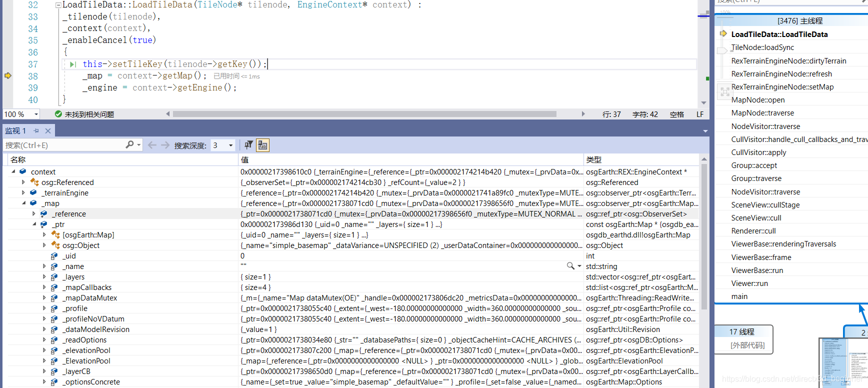Image resolution: width=868 pixels, height=388 pixels.
Task: Sort by the 名称 column header
Action: [x=122, y=159]
